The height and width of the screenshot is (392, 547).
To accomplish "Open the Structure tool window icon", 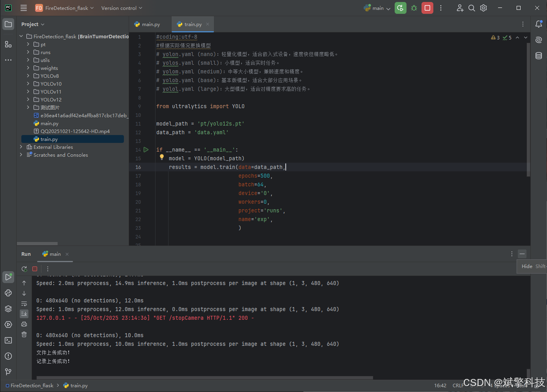I will coord(8,44).
